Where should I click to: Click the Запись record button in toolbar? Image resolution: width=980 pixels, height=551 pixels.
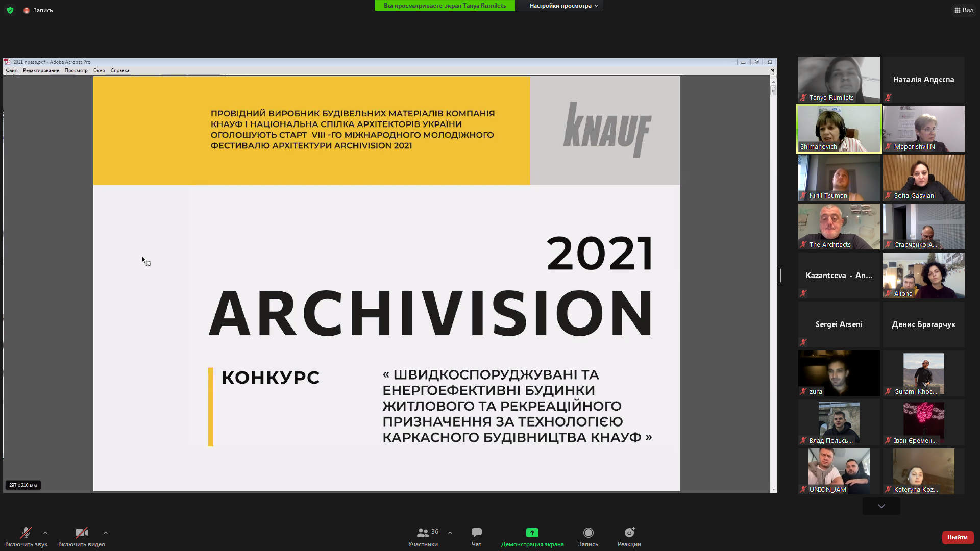588,537
